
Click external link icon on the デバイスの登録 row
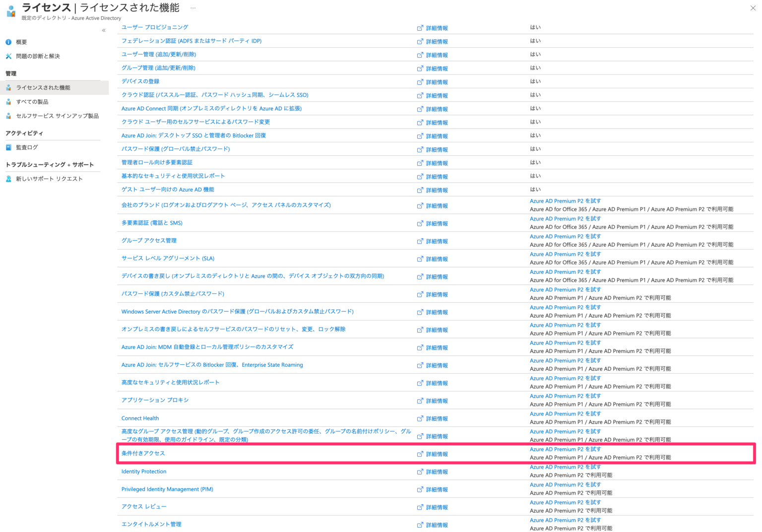(420, 82)
